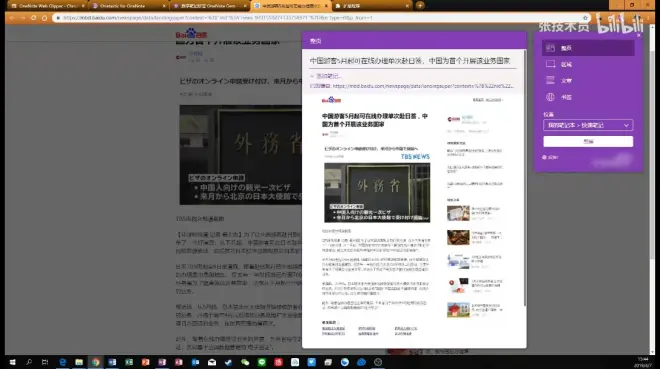Open PowerPoint from taskbar
660x369 pixels.
pyautogui.click(x=145, y=362)
